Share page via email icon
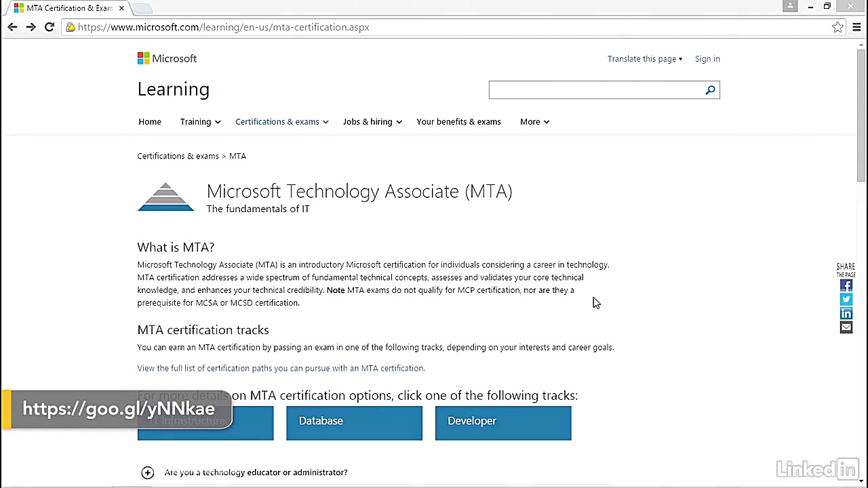The image size is (868, 488). click(846, 328)
